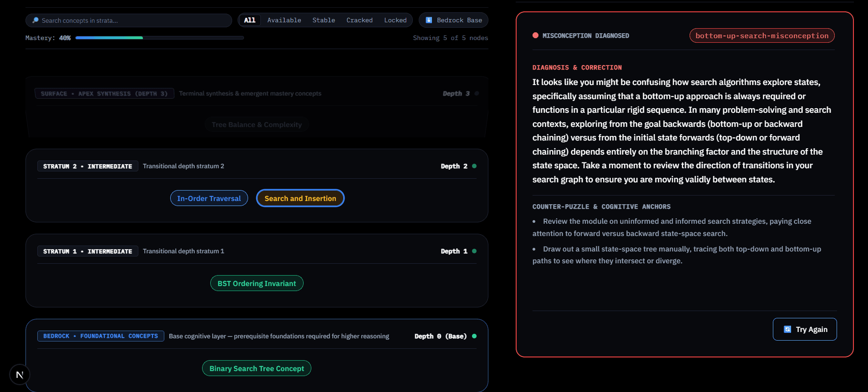
Task: Open the Binary Search Tree Concept node
Action: coord(257,368)
